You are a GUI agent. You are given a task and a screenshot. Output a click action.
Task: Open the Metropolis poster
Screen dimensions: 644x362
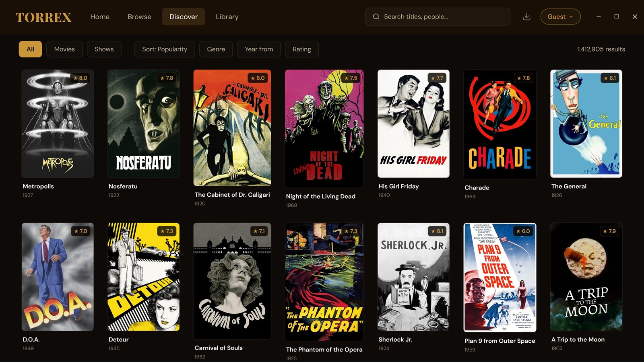[x=58, y=123]
